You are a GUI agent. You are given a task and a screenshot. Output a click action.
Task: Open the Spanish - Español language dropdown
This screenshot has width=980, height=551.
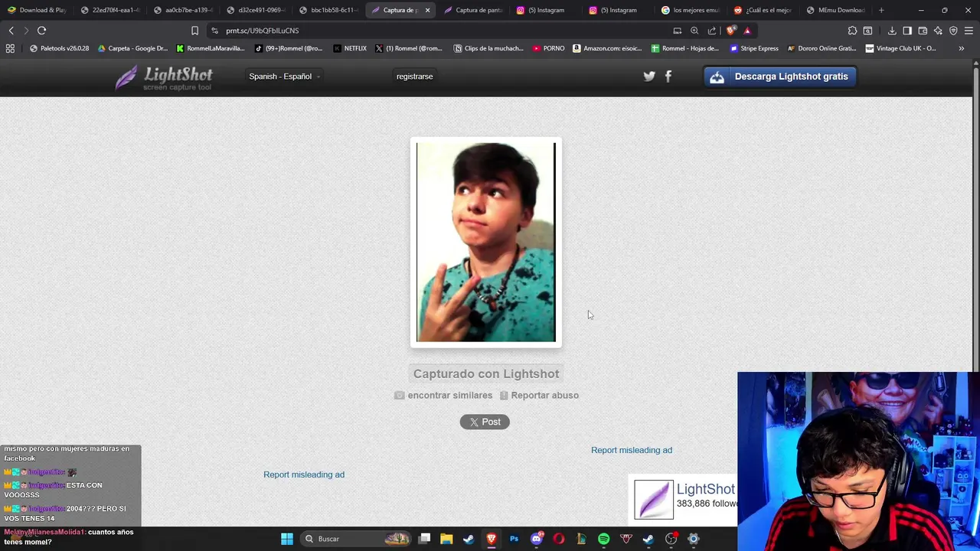click(x=285, y=77)
